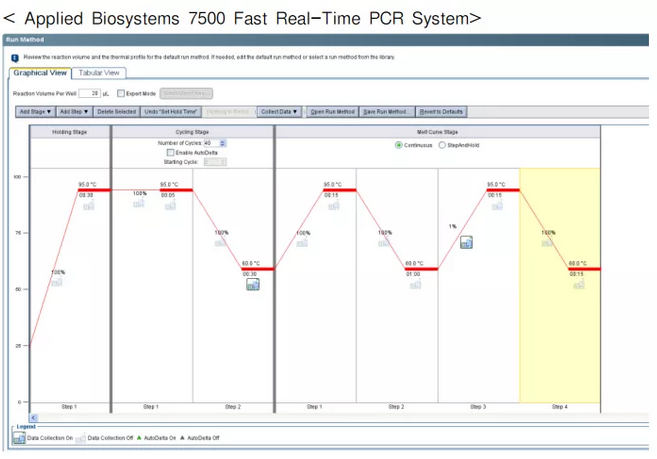Toggle data collection icon under Melt Step 3 hold
The width and height of the screenshot is (657, 459).
(497, 205)
